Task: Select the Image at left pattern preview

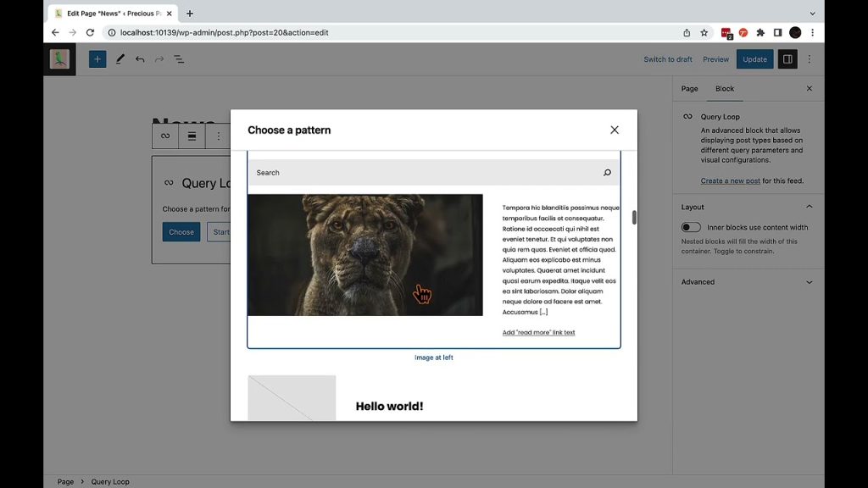Action: pos(433,263)
